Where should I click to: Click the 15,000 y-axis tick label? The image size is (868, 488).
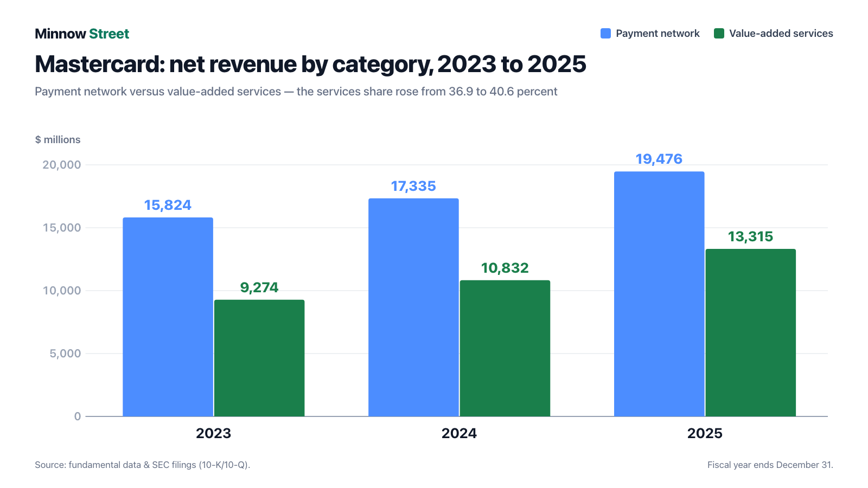click(62, 228)
